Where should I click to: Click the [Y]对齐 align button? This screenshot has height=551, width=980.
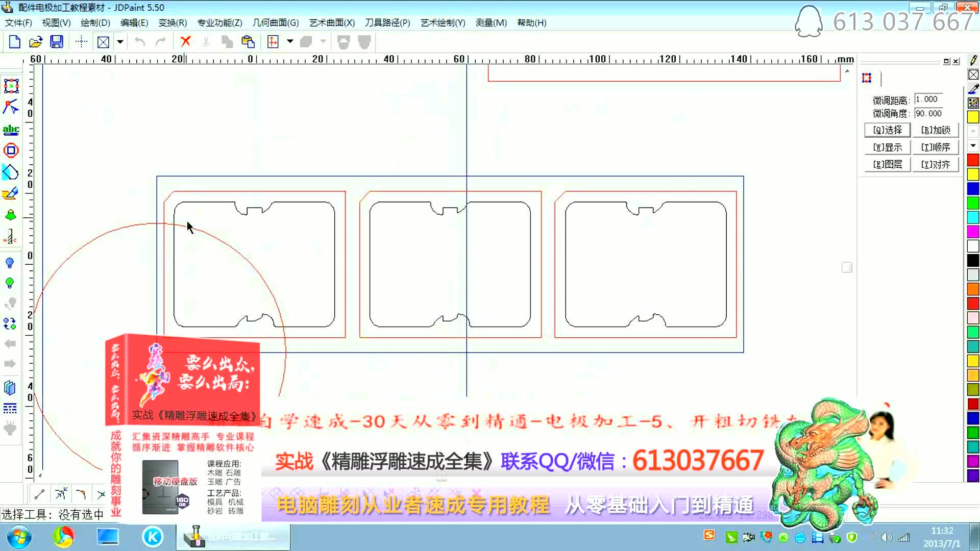[x=935, y=164]
